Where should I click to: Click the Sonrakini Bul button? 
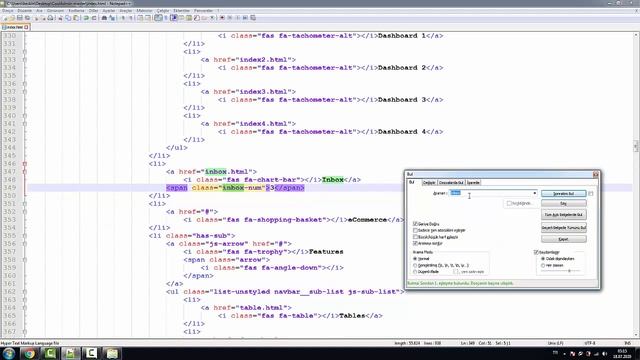(x=564, y=193)
